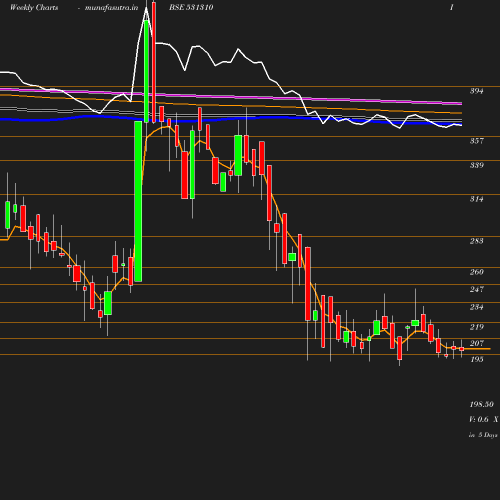This screenshot has height=500, width=500.
Task: Click the 'BSE 531310' symbol label
Action: coord(191,8)
